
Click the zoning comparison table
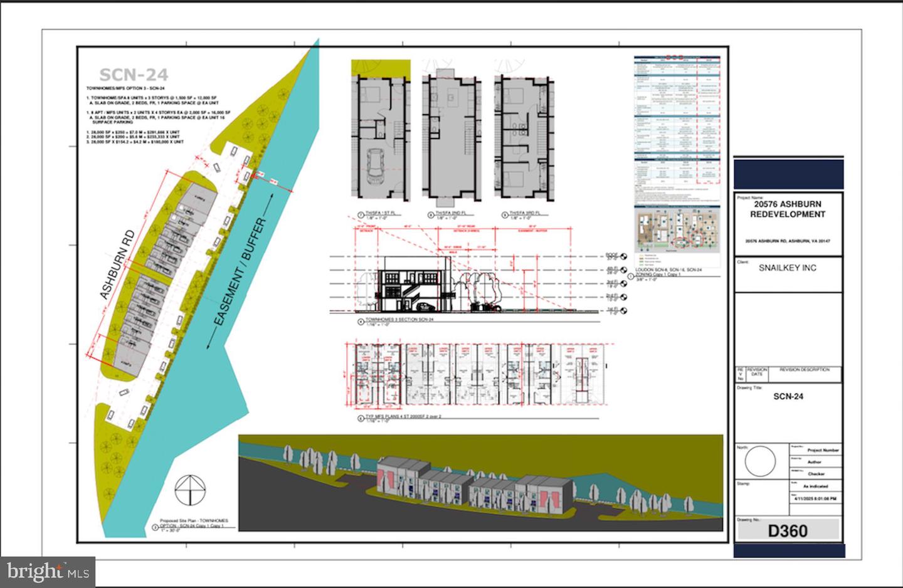point(678,120)
